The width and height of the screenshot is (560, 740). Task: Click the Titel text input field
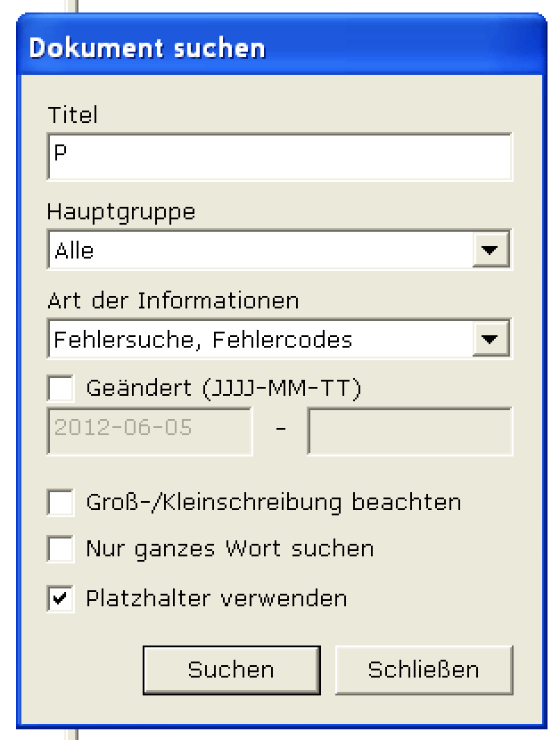279,157
